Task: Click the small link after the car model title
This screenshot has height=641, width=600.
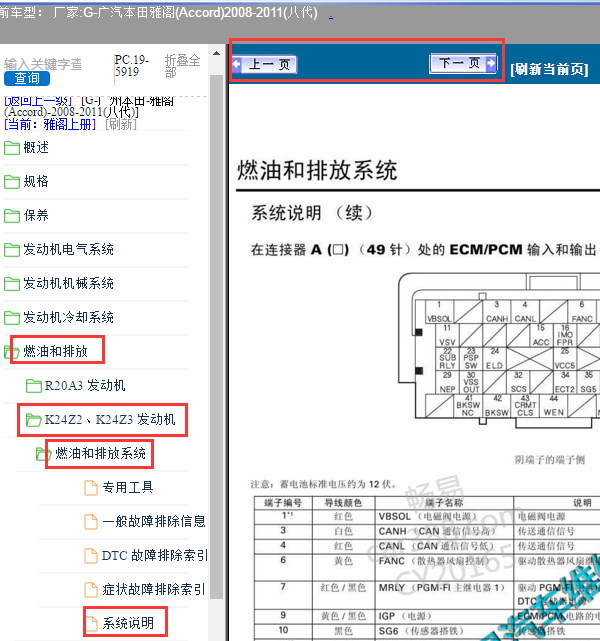Action: pos(331,16)
